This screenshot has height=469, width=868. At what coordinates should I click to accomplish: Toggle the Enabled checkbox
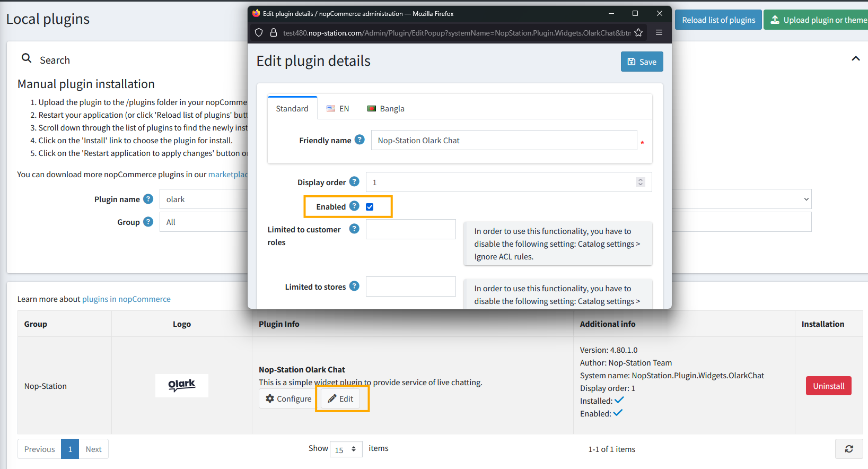(x=370, y=207)
